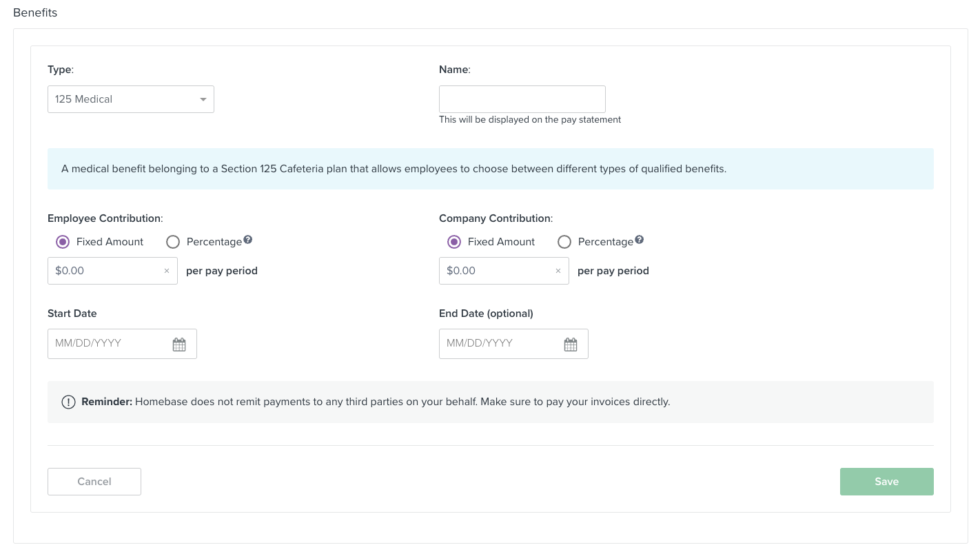Click the dropdown arrow on the Type selector
This screenshot has width=980, height=554.
tap(203, 99)
